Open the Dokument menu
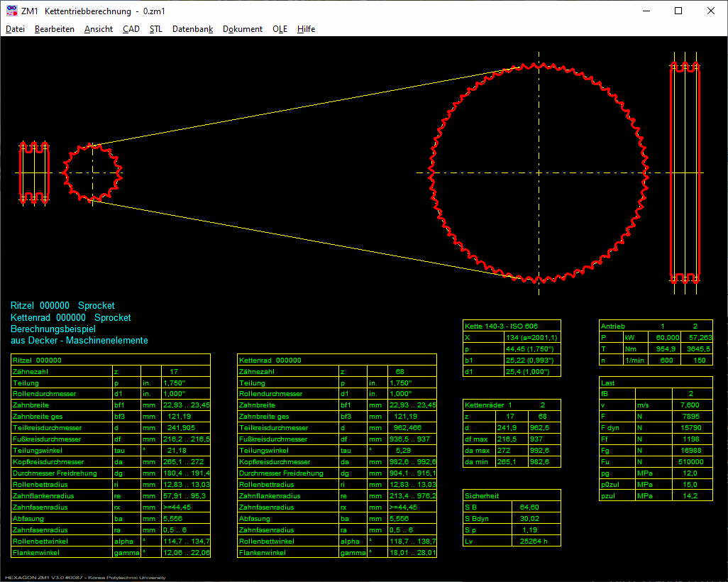This screenshot has width=728, height=582. (243, 29)
